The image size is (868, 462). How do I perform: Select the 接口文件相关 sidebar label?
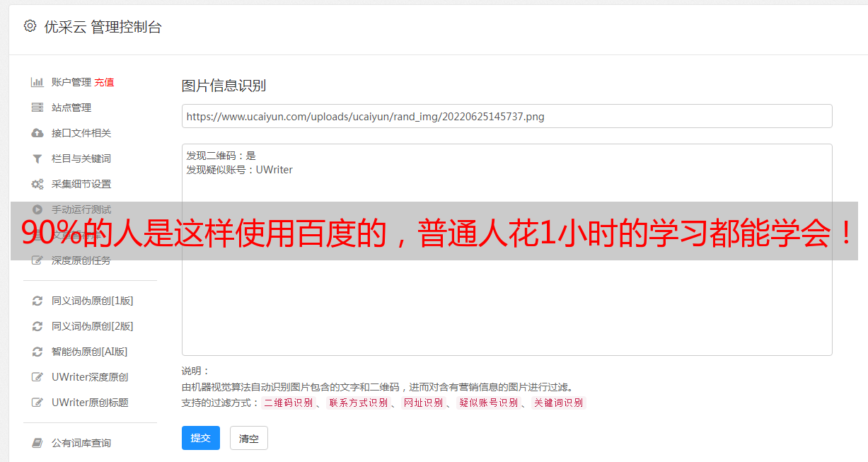point(81,133)
